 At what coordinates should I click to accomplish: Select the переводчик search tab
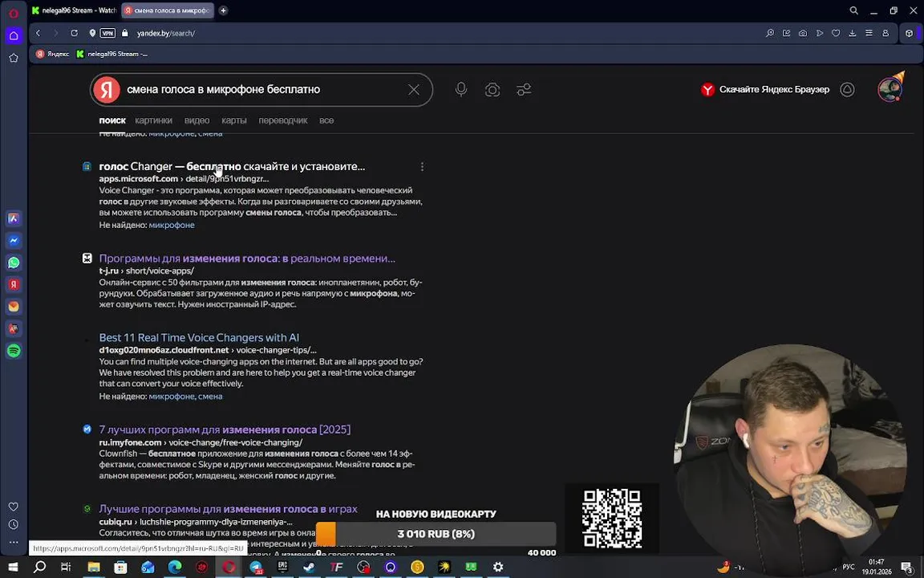pos(283,120)
